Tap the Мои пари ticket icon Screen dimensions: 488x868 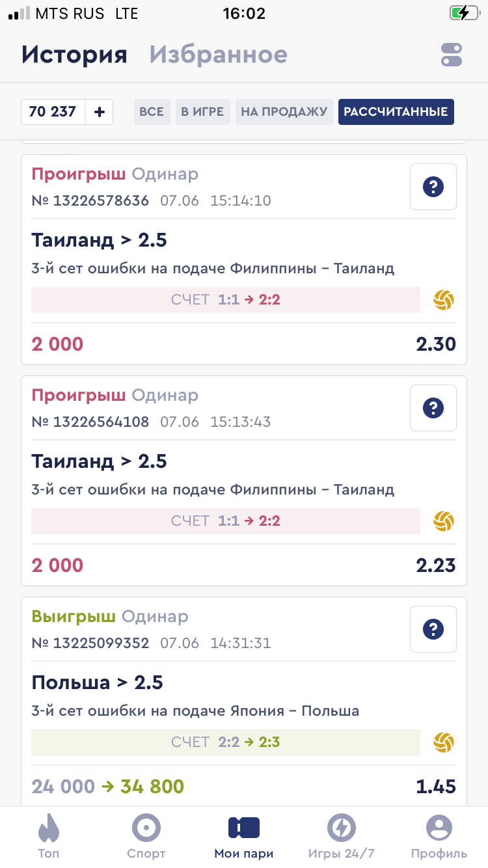point(244,828)
